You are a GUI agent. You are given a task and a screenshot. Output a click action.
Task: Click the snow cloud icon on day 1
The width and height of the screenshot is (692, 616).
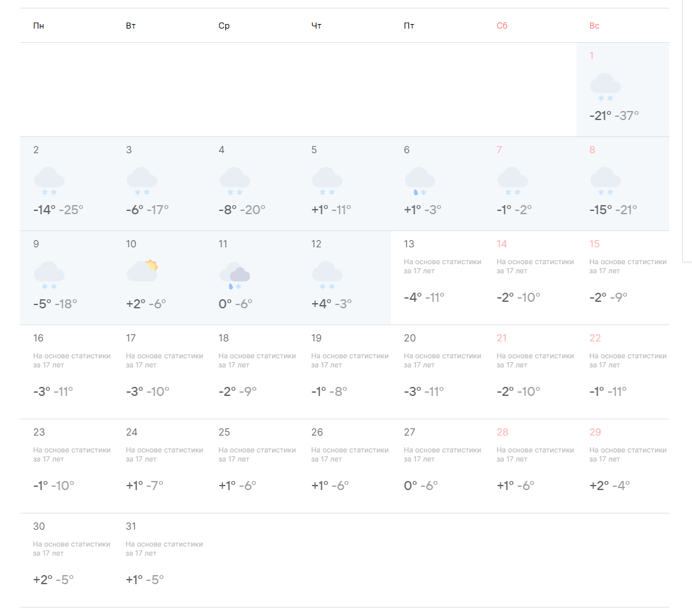tap(605, 87)
